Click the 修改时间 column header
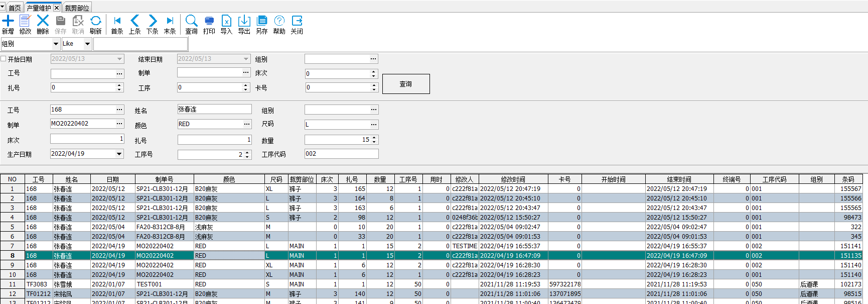 (x=513, y=179)
